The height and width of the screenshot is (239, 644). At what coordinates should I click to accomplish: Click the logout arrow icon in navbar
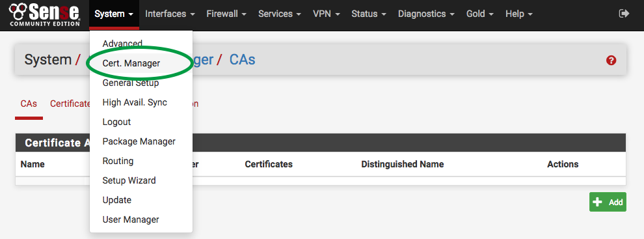pyautogui.click(x=624, y=14)
